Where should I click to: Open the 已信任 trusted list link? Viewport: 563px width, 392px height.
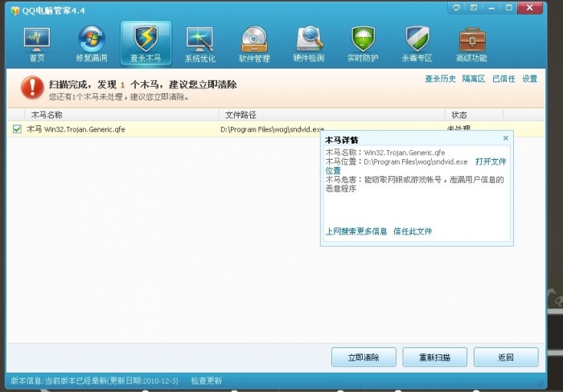[x=503, y=79]
